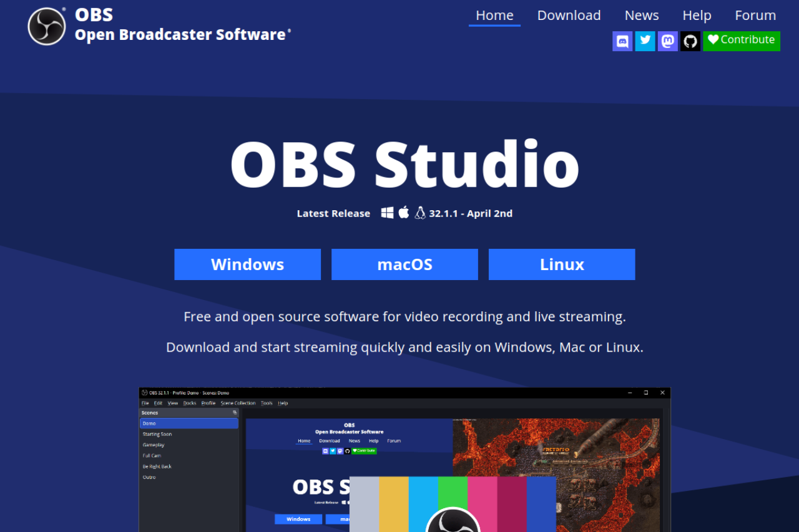The height and width of the screenshot is (532, 799).
Task: Open Scene Collection menu in the app screenshot
Action: tap(238, 404)
